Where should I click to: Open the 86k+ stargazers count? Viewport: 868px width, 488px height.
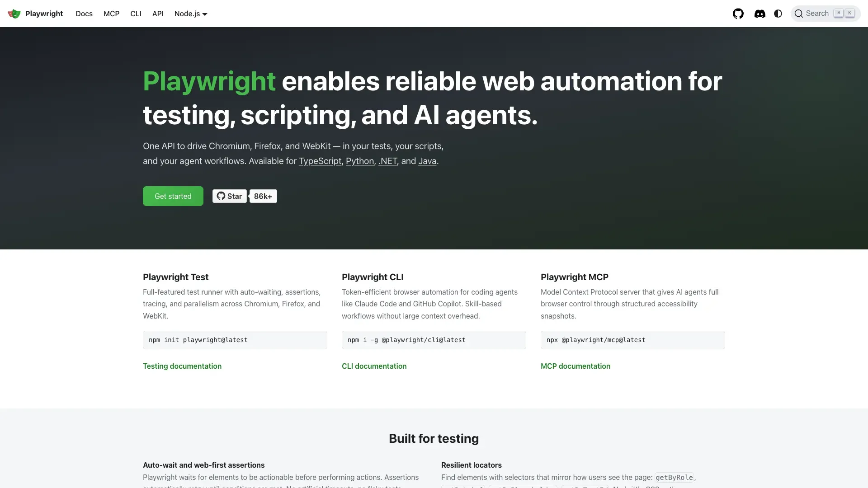[263, 196]
